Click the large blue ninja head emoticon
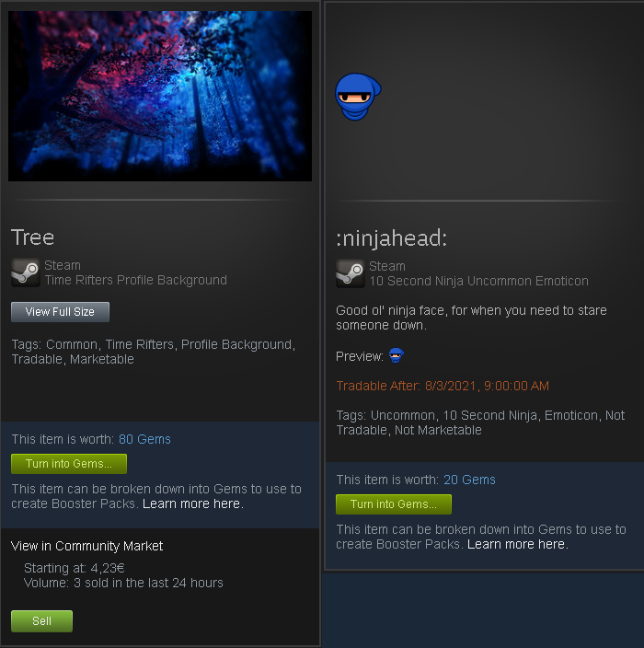This screenshot has width=644, height=648. point(358,97)
